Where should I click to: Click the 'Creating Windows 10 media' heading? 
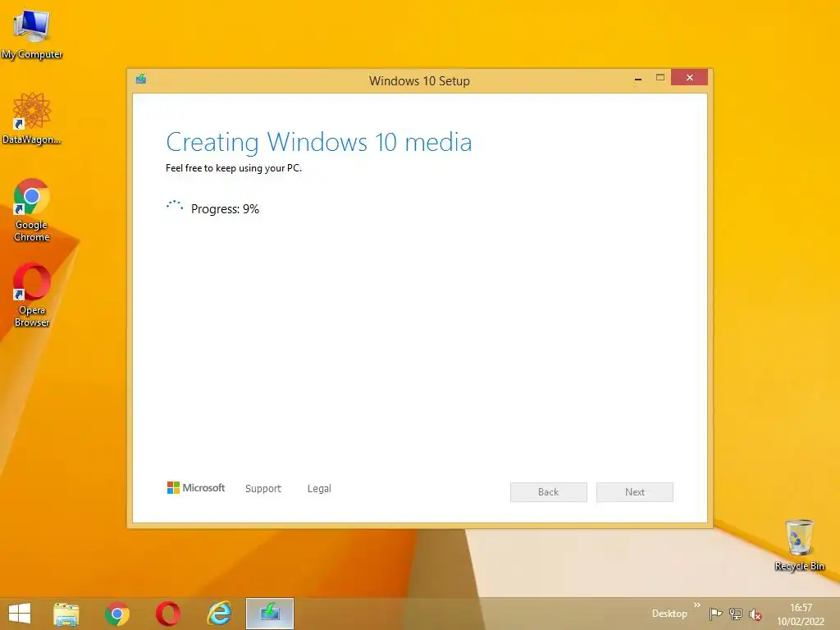(x=319, y=142)
